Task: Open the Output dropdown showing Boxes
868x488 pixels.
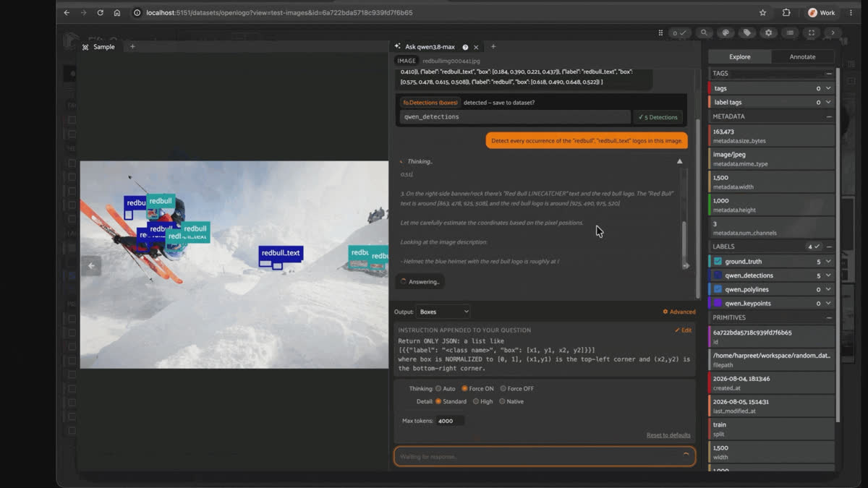Action: point(443,312)
